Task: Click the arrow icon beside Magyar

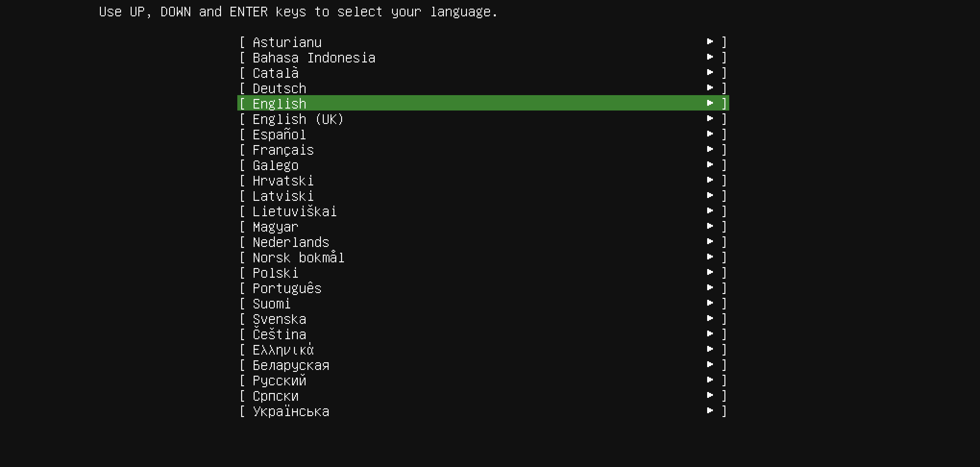Action: (710, 226)
